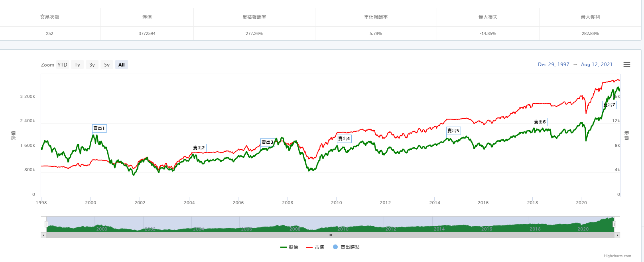Click the navigator horizontal scrollbar thumb
Viewport: 644px width, 262px height.
[330, 235]
